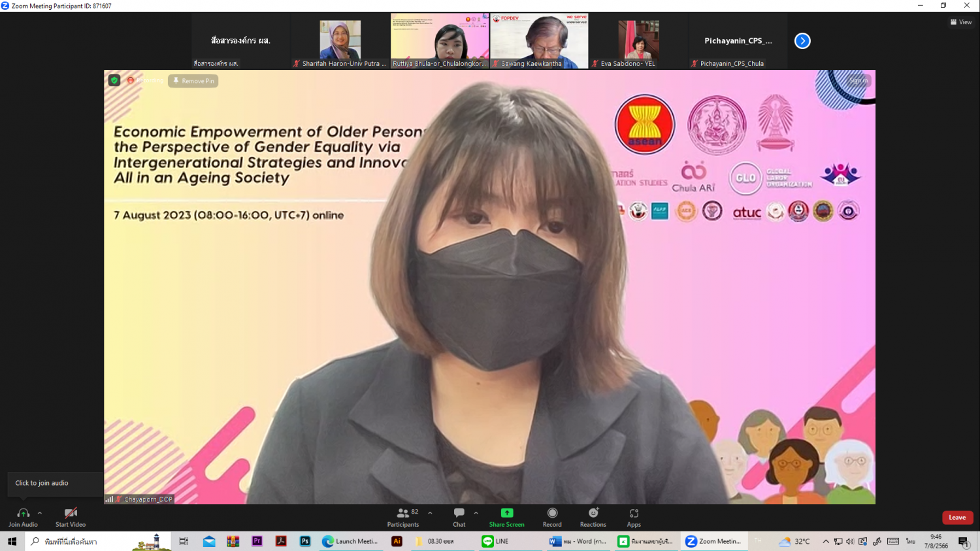980x551 pixels.
Task: Click the network icon in the system tray
Action: click(x=838, y=541)
